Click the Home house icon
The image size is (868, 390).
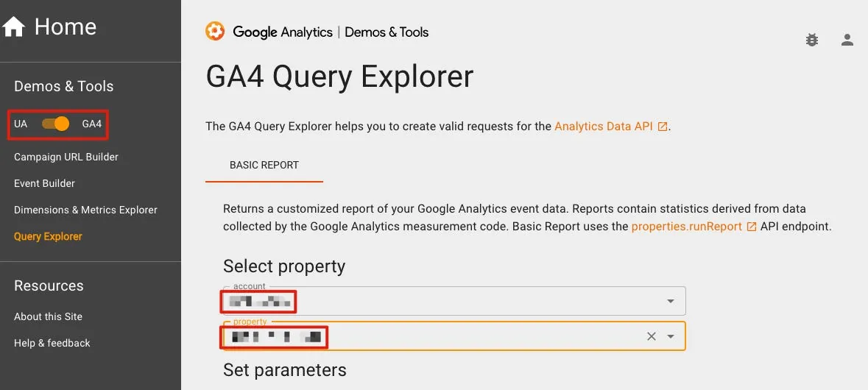click(x=14, y=27)
